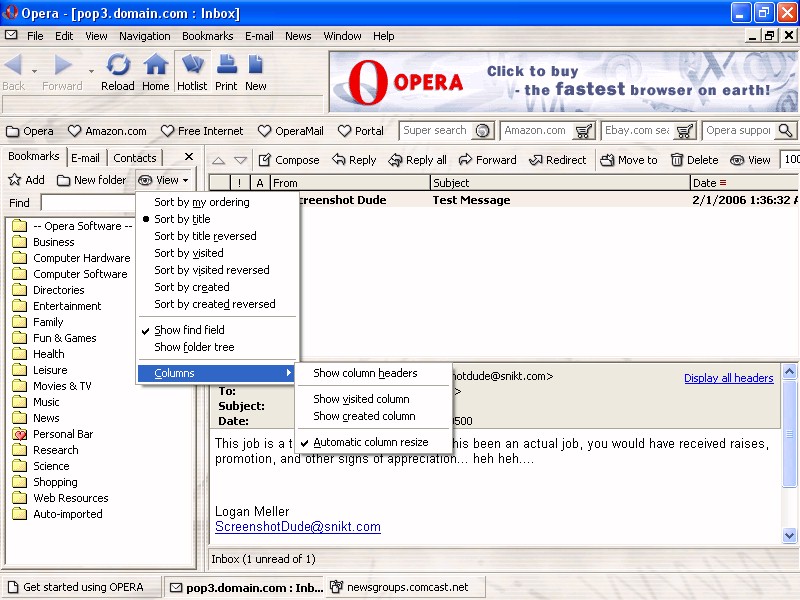The image size is (800, 600).
Task: Click the New page icon
Action: [255, 65]
